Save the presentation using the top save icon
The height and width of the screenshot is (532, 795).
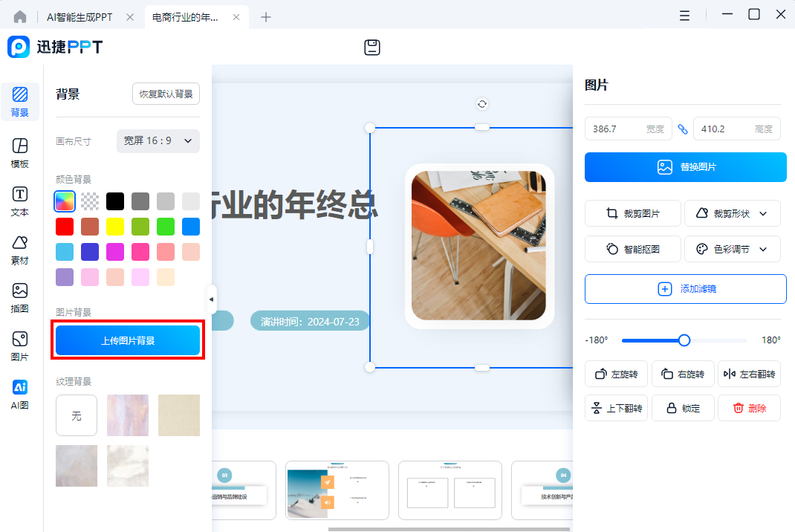click(371, 46)
